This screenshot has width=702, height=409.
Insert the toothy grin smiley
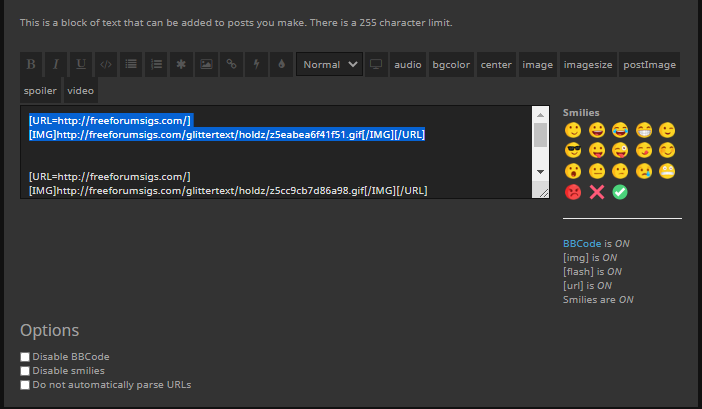(x=644, y=130)
